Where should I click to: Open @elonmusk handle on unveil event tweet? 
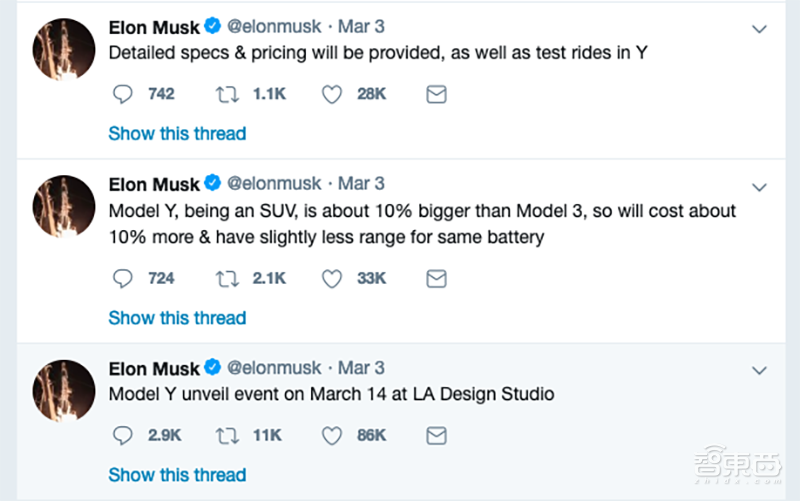click(274, 367)
